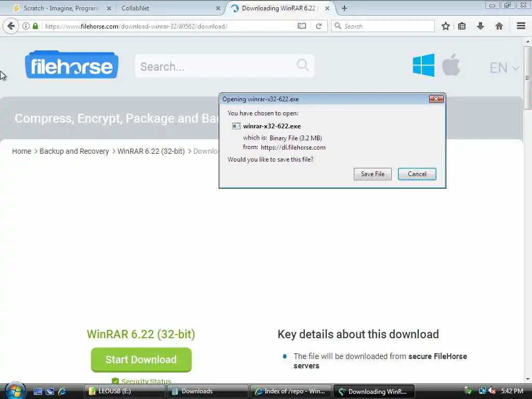Open the browser downloads arrow icon

coord(481,26)
